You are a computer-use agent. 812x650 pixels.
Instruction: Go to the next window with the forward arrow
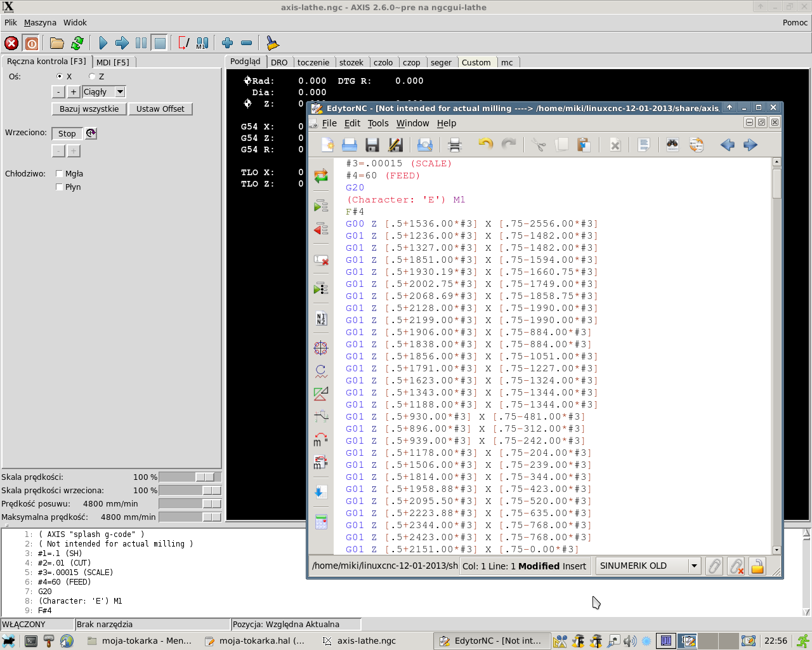(750, 145)
